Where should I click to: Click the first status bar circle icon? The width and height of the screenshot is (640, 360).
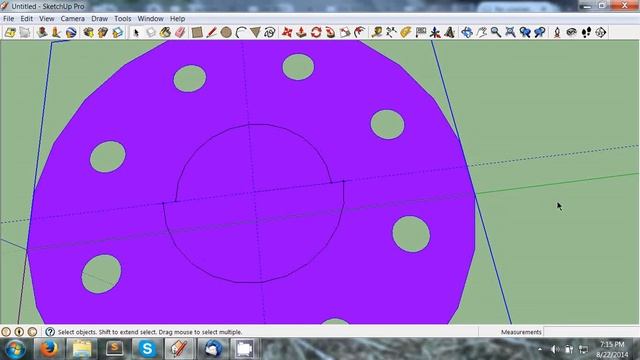pos(6,332)
